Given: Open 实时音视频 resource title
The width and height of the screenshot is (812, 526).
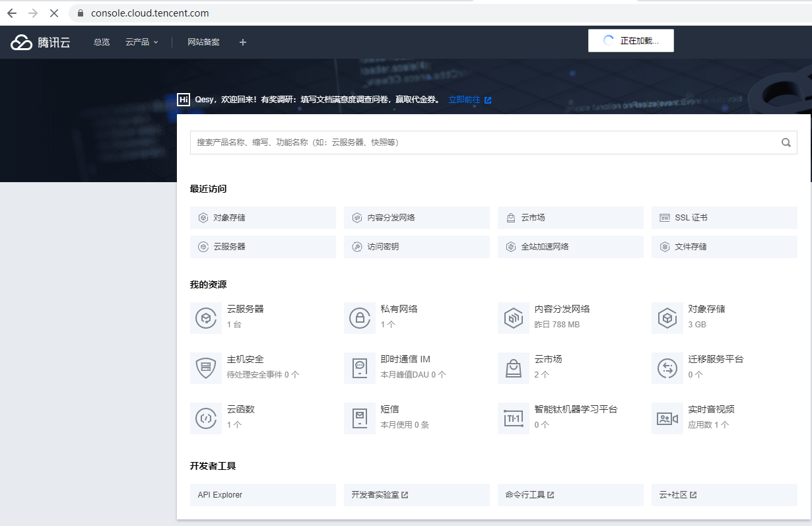Looking at the screenshot, I should click(x=712, y=409).
